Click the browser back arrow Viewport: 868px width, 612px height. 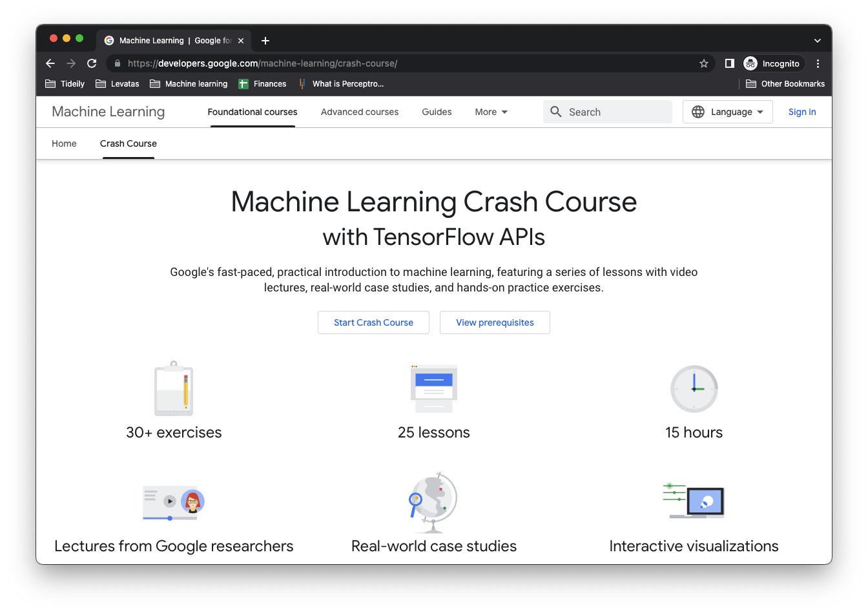(x=50, y=63)
